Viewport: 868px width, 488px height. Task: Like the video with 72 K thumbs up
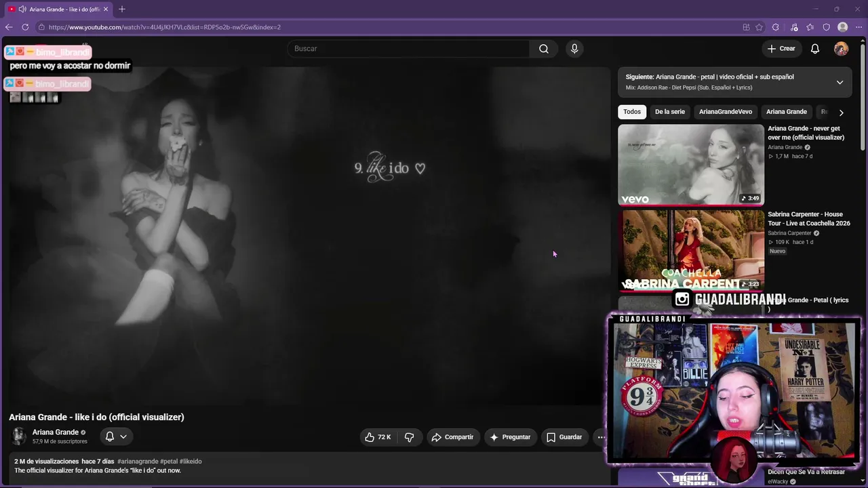pos(378,437)
